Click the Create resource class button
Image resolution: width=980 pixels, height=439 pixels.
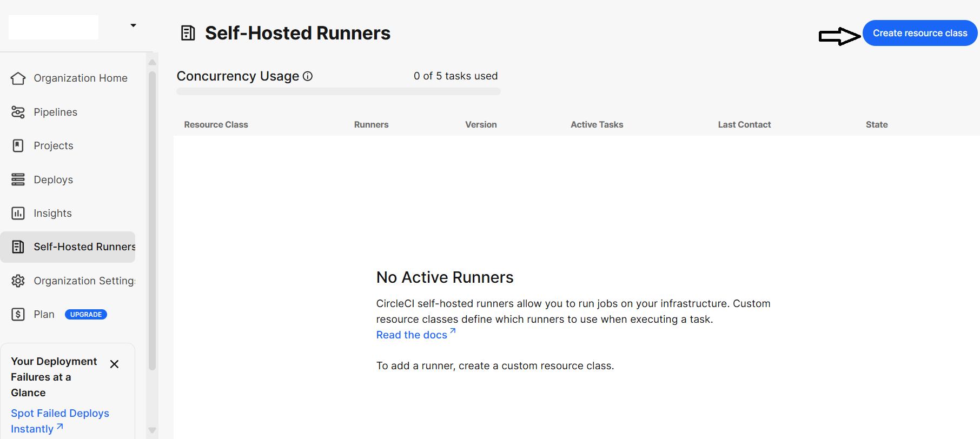919,33
